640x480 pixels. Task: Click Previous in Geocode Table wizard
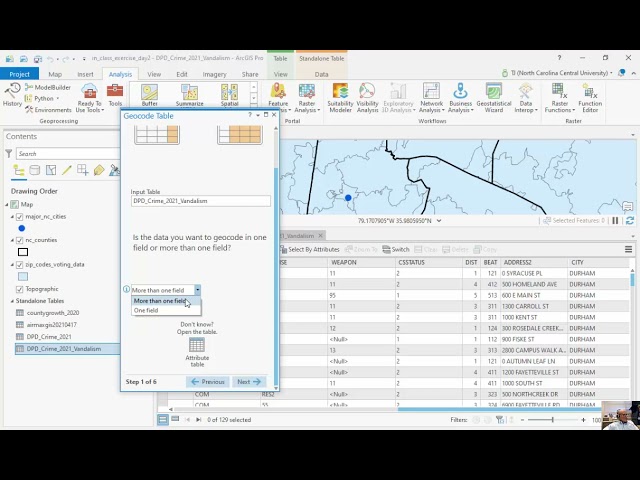tap(208, 382)
